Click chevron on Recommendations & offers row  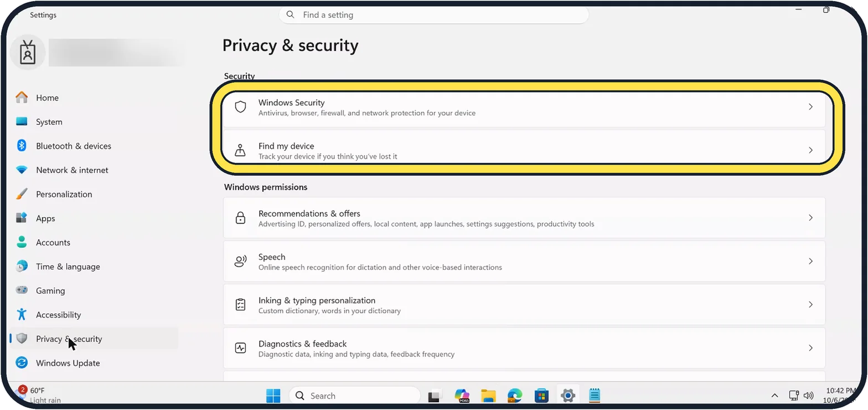coord(810,218)
